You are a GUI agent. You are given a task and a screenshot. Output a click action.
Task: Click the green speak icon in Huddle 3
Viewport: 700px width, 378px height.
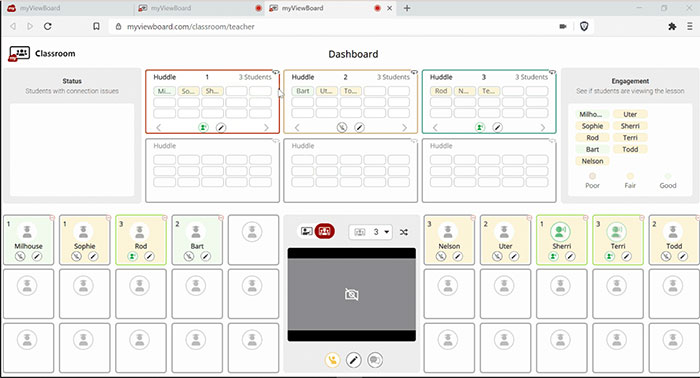point(480,128)
